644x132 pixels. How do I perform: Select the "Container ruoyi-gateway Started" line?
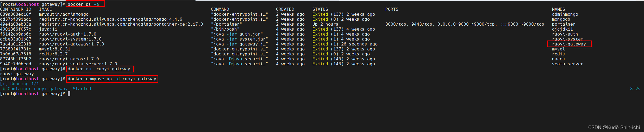[47, 89]
